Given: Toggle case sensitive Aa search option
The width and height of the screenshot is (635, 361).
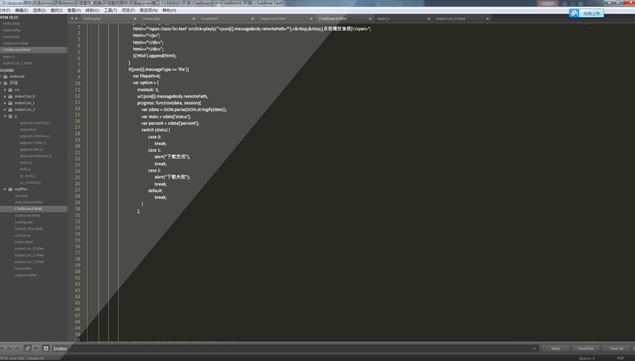Looking at the screenshot, I should click(10, 348).
